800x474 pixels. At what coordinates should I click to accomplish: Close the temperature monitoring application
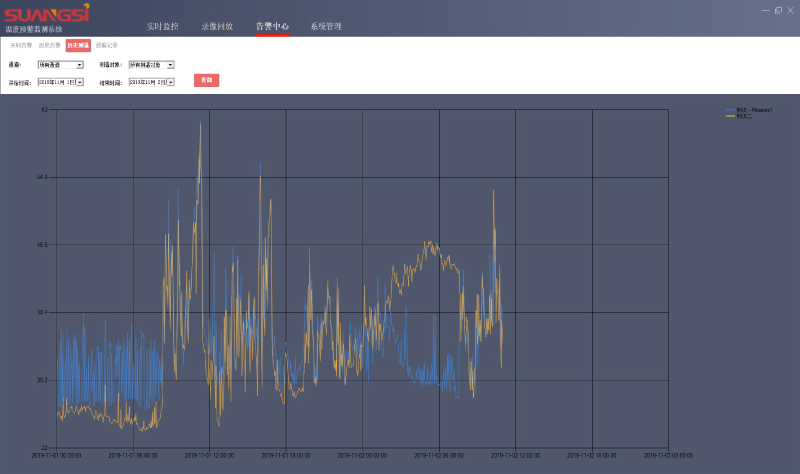[x=790, y=10]
